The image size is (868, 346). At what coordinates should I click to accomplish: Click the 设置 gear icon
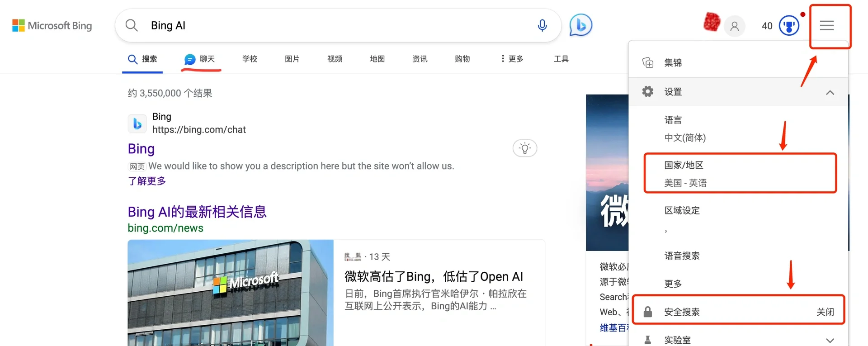tap(648, 91)
